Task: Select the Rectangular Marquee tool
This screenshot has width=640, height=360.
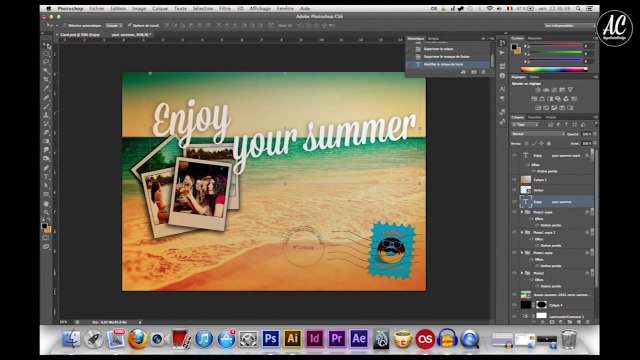Action: [x=47, y=54]
